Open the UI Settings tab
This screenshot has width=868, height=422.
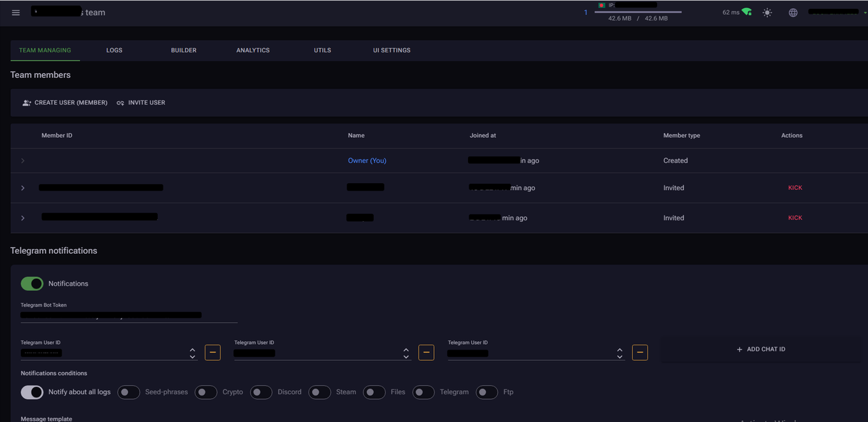point(391,50)
